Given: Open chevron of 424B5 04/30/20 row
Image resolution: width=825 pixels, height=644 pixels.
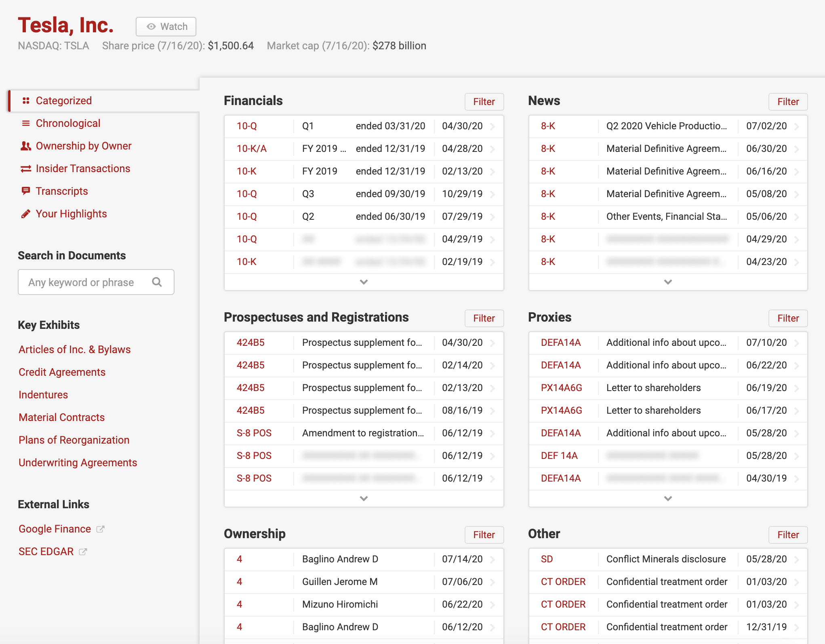Looking at the screenshot, I should coord(493,343).
